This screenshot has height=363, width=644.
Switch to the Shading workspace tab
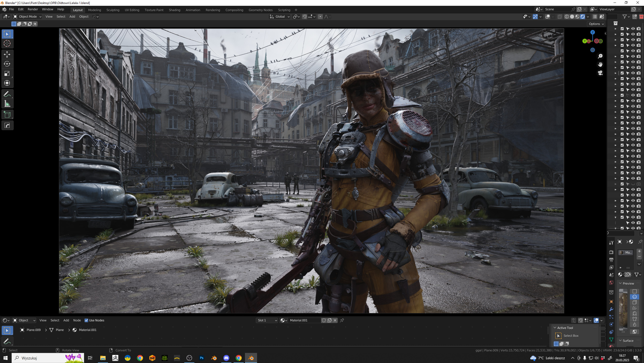tap(174, 10)
